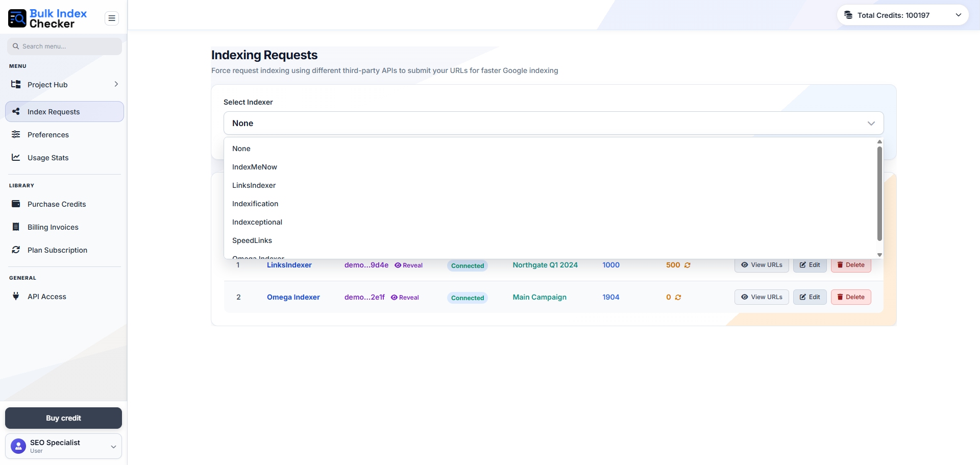Click Main Campaign project link
Screen dimensions: 980x465
coord(540,297)
